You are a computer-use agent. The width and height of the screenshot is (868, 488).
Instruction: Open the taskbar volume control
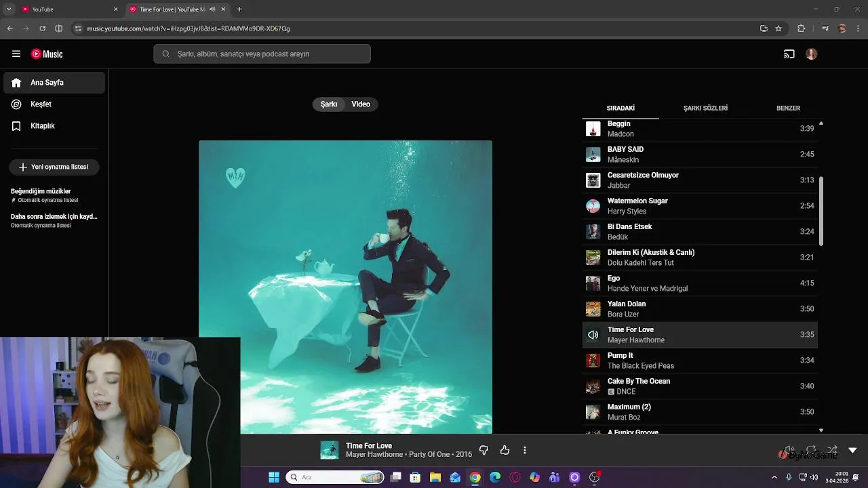pos(814,477)
